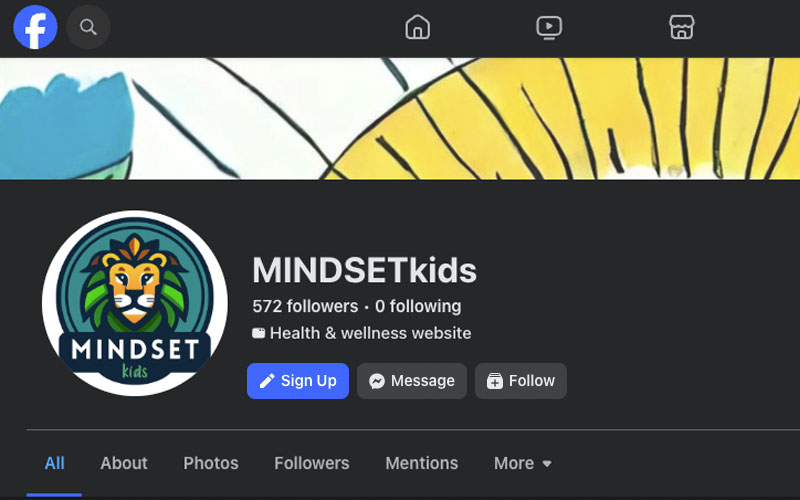Open the sun illustration cover photo

point(400,118)
